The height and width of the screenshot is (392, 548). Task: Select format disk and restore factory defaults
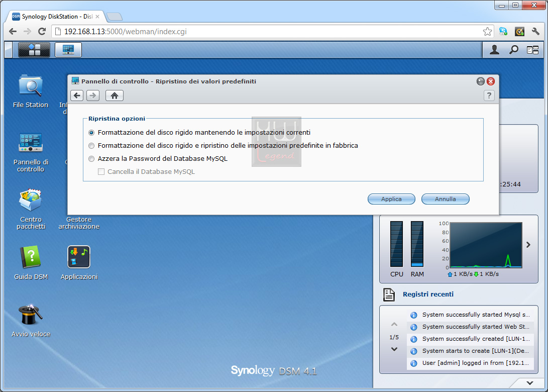[x=91, y=145]
